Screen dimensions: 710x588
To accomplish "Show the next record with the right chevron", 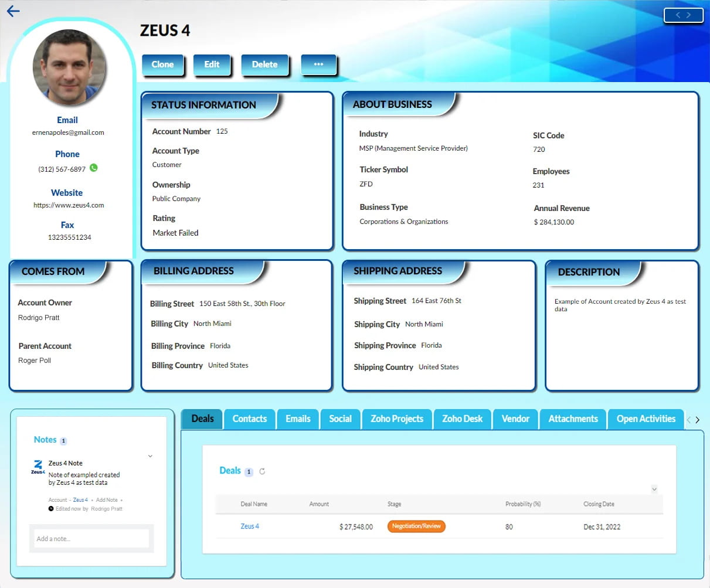I will pos(689,15).
